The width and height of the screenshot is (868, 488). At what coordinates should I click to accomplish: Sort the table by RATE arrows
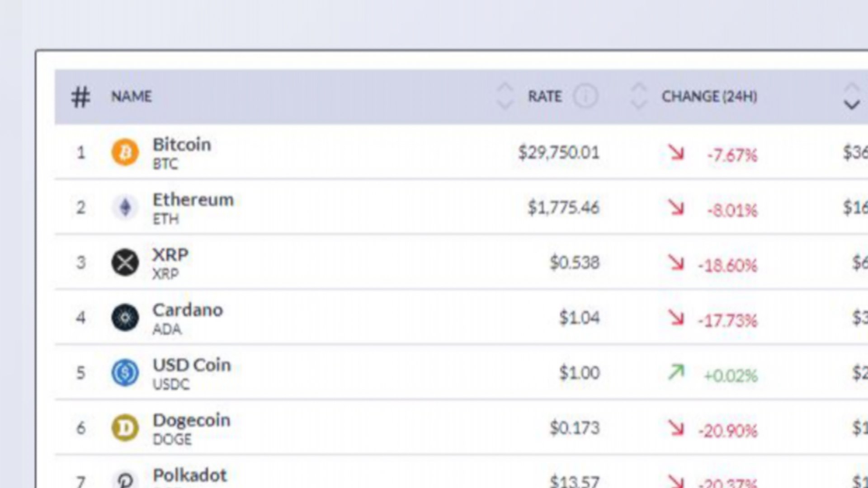(505, 96)
